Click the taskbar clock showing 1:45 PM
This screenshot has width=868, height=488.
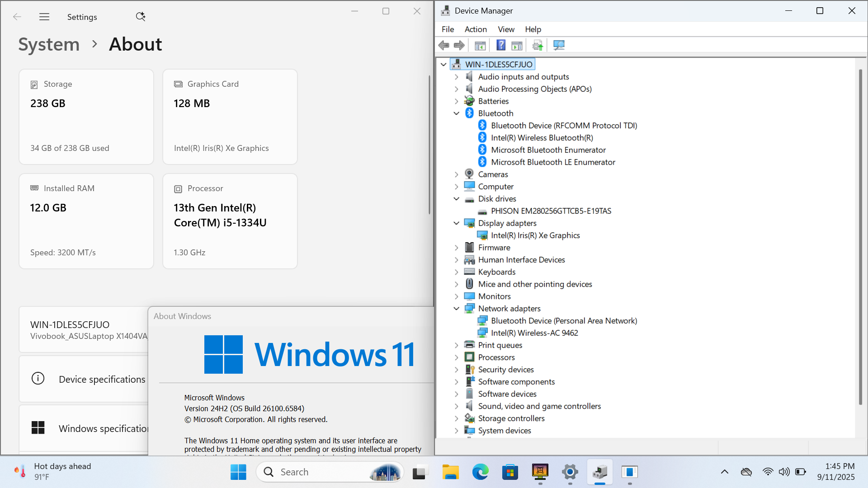[835, 472]
